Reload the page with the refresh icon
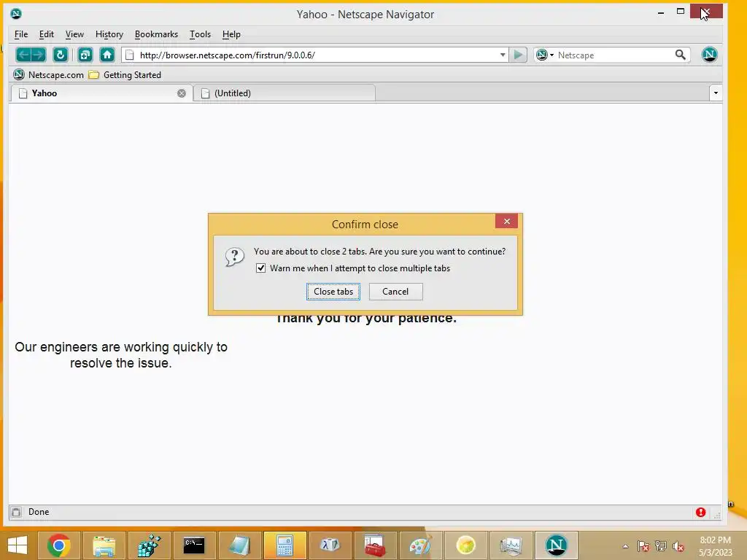This screenshot has width=747, height=560. coord(61,55)
